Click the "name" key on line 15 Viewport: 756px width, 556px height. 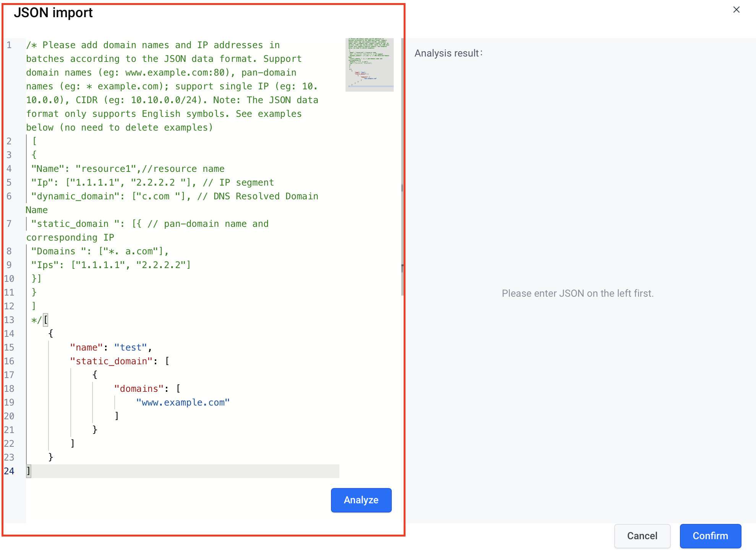(86, 347)
